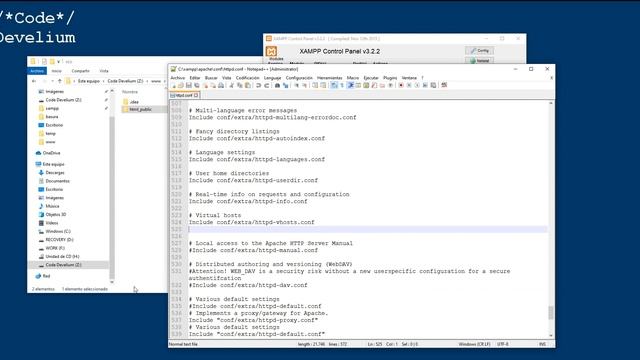The image size is (640, 360).
Task: Select the html_public folder
Action: [140, 109]
